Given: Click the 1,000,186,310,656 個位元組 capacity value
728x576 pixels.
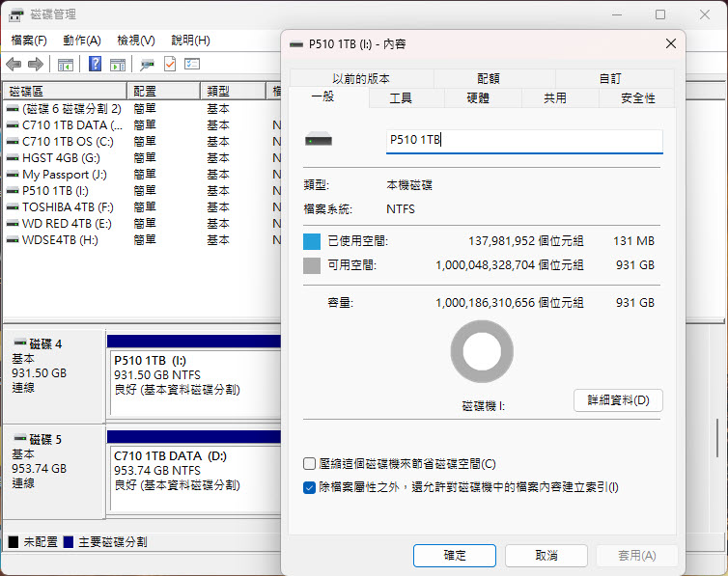Looking at the screenshot, I should (x=510, y=303).
